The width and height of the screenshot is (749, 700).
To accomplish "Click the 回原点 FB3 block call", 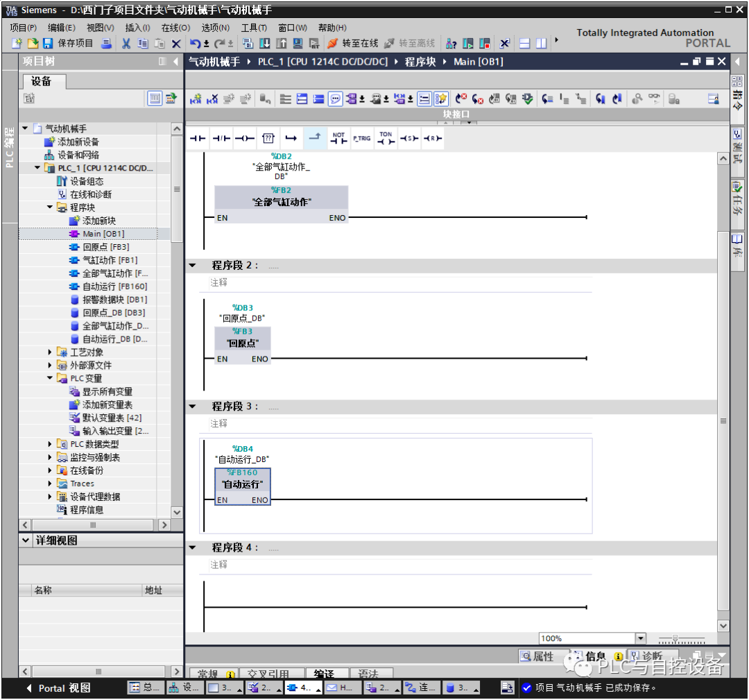I will [x=243, y=345].
